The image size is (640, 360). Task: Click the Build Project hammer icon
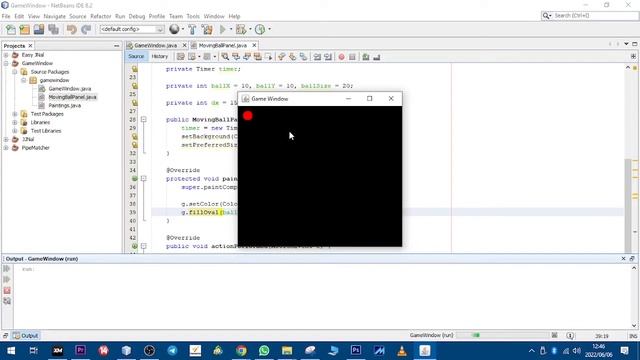192,29
